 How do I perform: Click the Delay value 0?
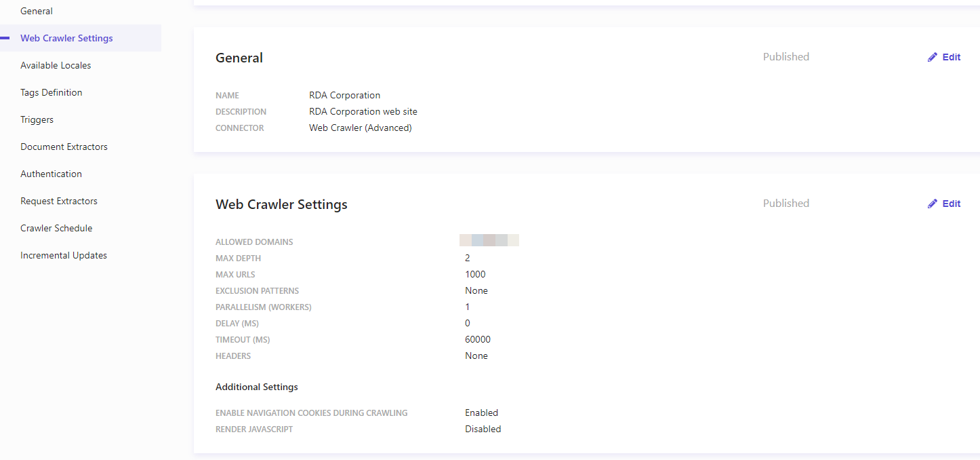[468, 323]
